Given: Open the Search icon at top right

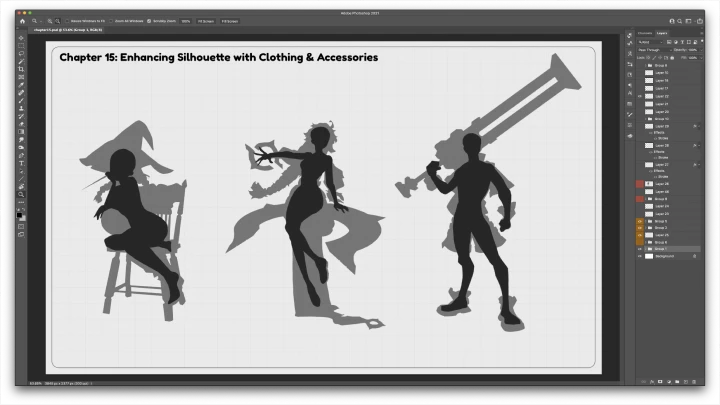Looking at the screenshot, I should (680, 21).
